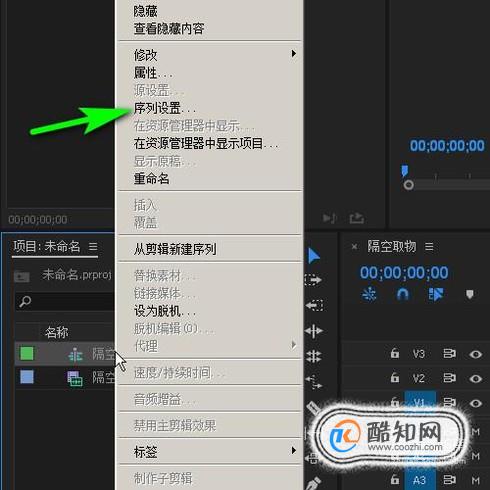Open the 隔空取物 timeline panel menu
The height and width of the screenshot is (490, 490).
[x=429, y=247]
